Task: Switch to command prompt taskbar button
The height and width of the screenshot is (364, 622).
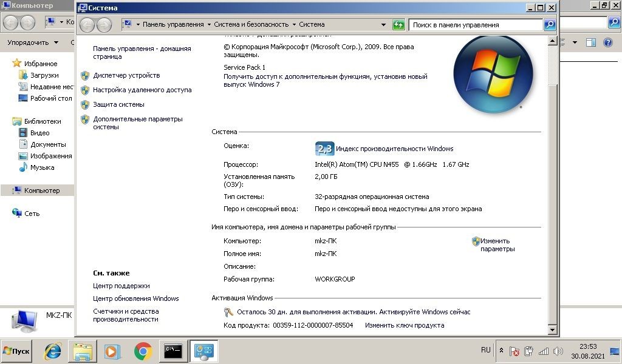Action: [x=173, y=351]
